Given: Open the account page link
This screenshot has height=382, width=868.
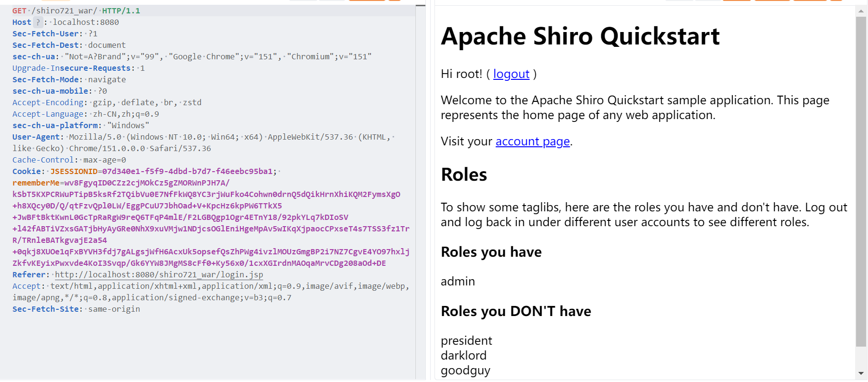Looking at the screenshot, I should 532,142.
